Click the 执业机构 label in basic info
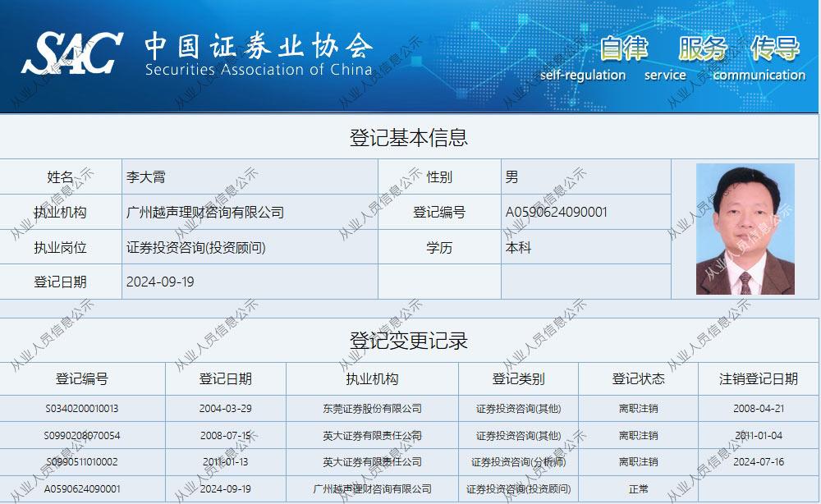Viewport: 821px width, 504px height. tap(60, 212)
